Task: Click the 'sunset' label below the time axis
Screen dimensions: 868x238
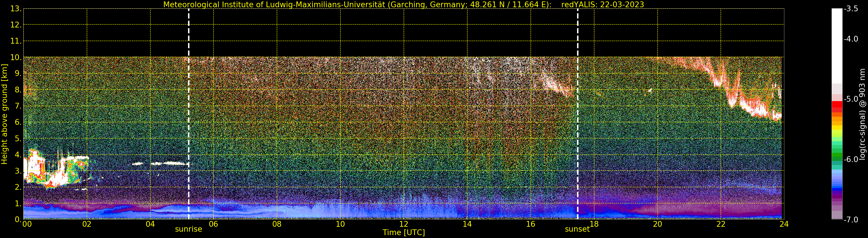Action: [577, 229]
